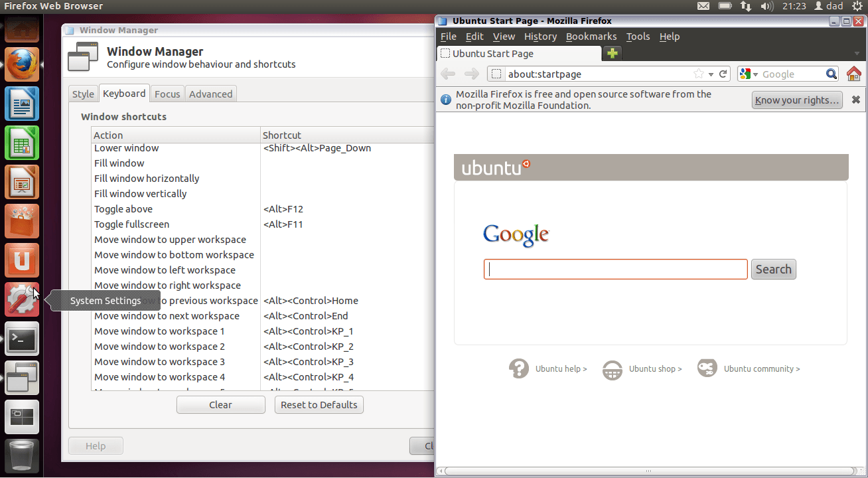Viewport: 868px width, 478px height.
Task: Open the Terminal from the launcher
Action: click(x=23, y=339)
